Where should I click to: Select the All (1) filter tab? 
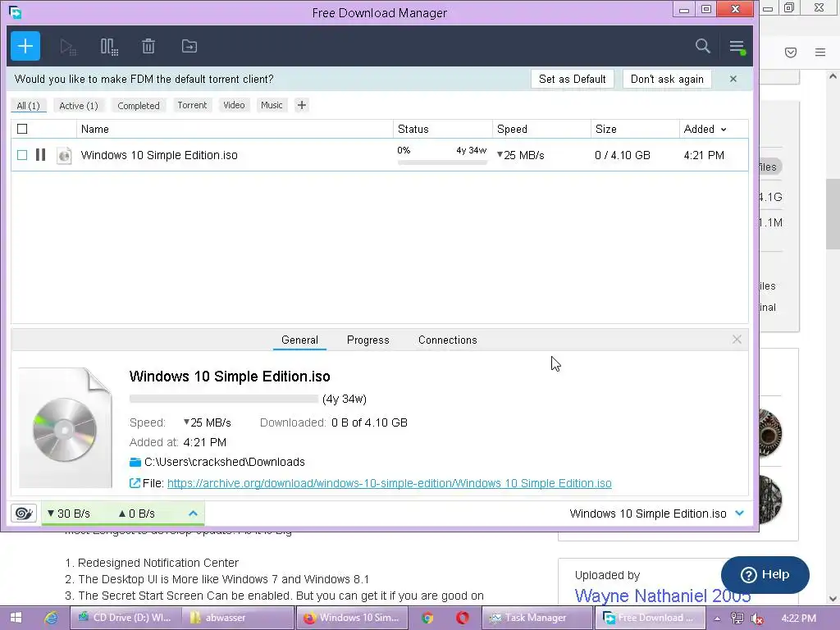pos(29,106)
